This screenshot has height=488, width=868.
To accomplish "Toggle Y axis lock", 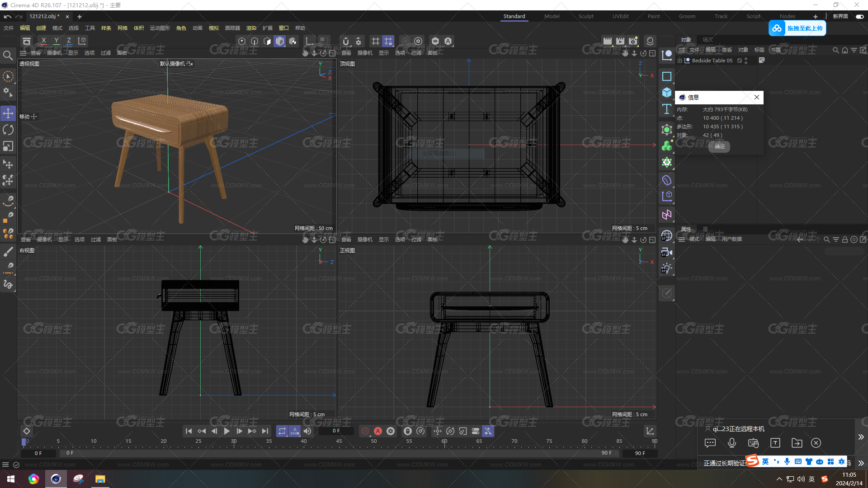I will pyautogui.click(x=56, y=41).
